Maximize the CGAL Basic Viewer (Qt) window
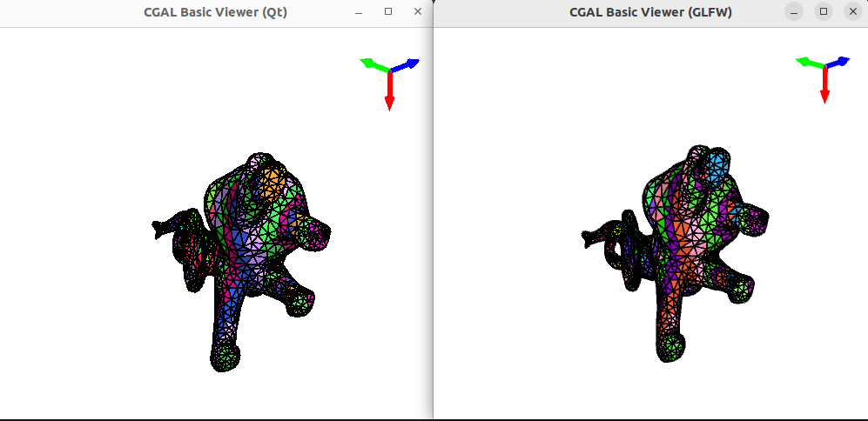The image size is (868, 421). (x=388, y=12)
